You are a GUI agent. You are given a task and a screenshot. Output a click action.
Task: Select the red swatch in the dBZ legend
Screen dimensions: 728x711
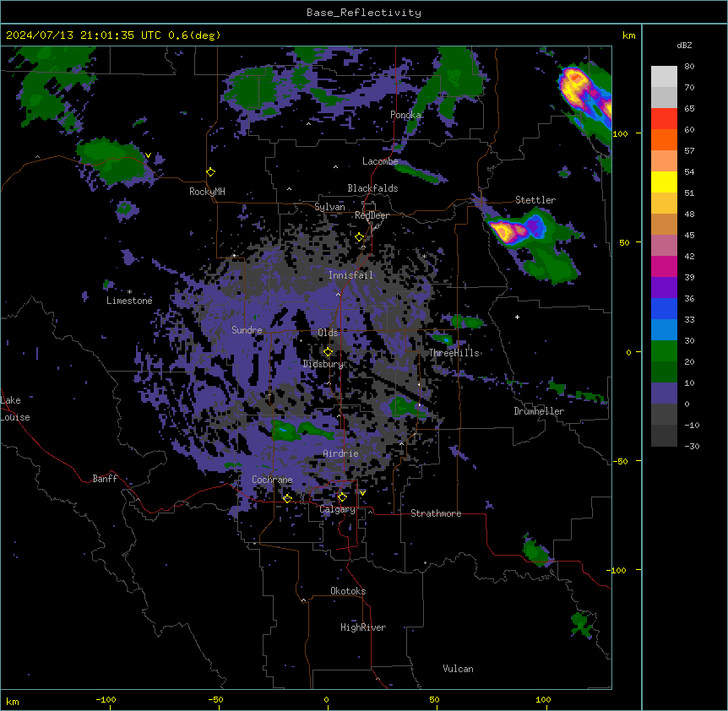pos(664,119)
